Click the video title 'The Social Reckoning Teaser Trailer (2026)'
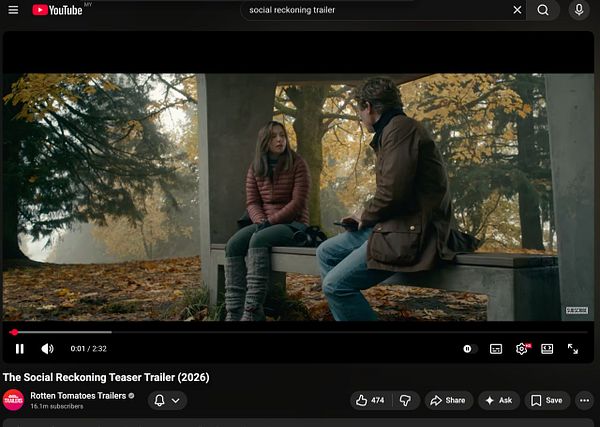This screenshot has height=427, width=600. click(x=106, y=377)
